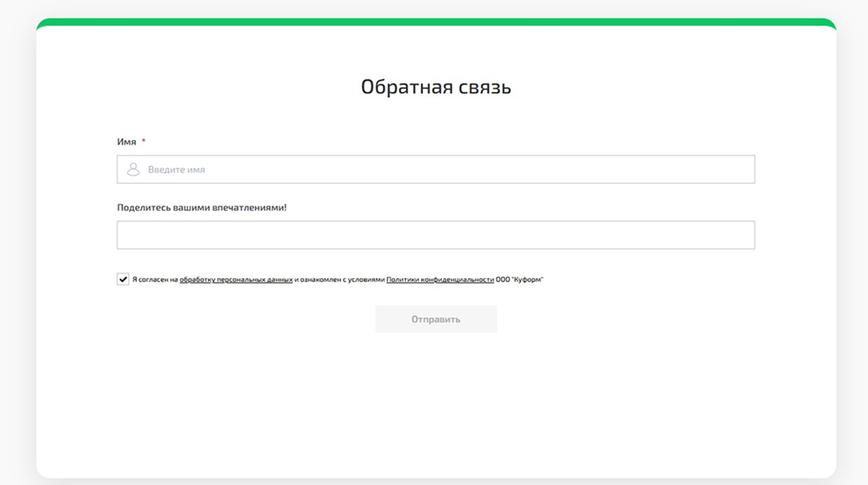Click empty white area below the Отправить button
868x485 pixels.
[435, 397]
